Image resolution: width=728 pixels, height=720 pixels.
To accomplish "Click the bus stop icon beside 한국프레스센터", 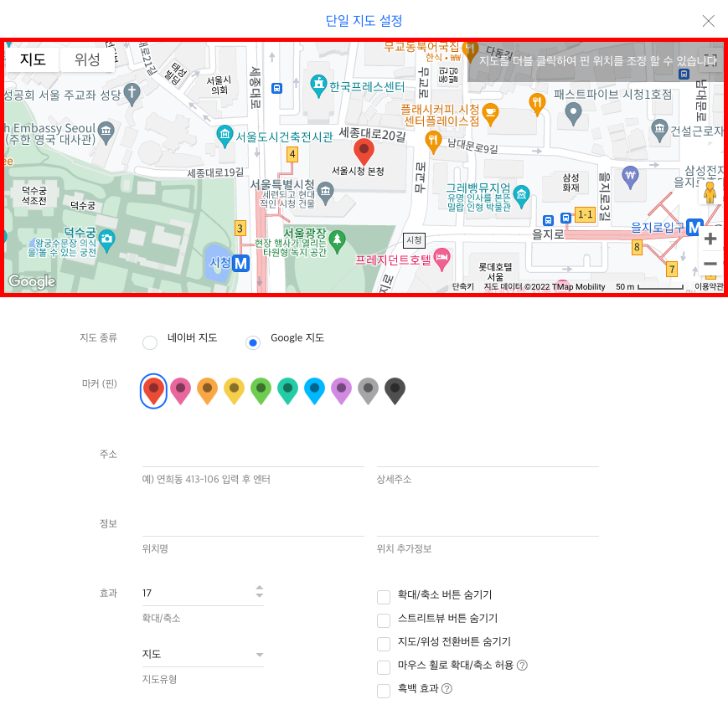I will (x=276, y=88).
